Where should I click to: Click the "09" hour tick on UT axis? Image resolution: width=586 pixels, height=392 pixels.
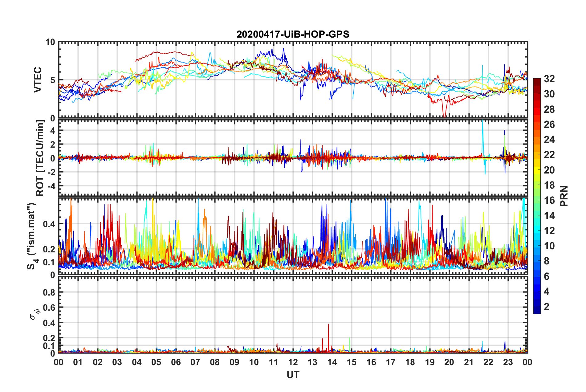click(x=234, y=362)
